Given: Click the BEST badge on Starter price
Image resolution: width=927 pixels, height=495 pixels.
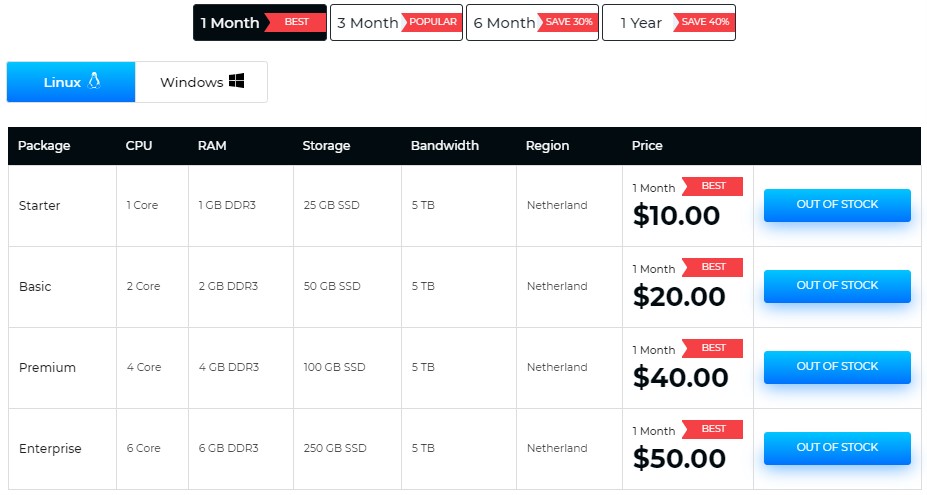Looking at the screenshot, I should click(714, 186).
